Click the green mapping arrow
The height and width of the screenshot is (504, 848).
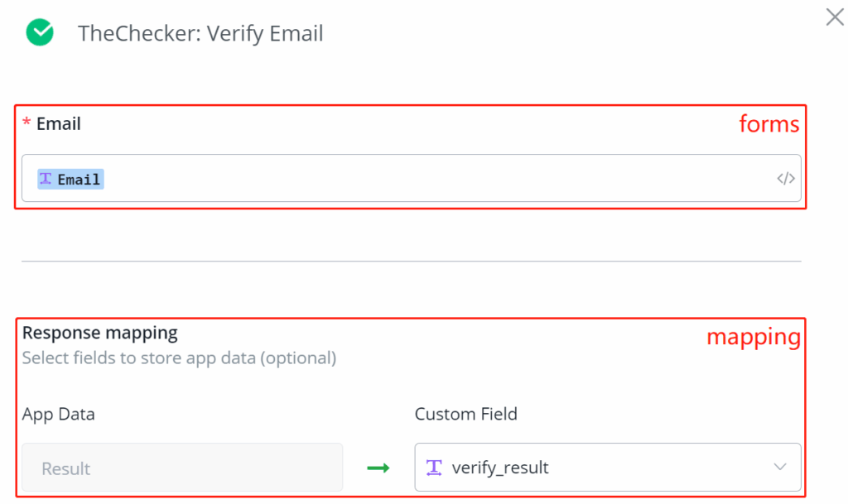(x=378, y=468)
